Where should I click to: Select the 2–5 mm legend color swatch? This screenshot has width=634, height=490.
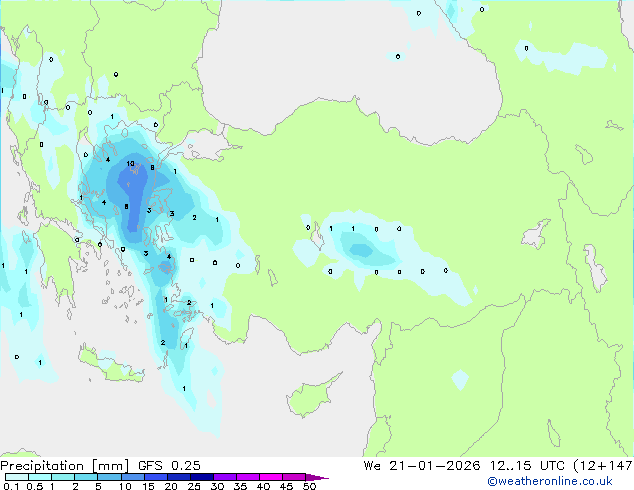[x=86, y=477]
